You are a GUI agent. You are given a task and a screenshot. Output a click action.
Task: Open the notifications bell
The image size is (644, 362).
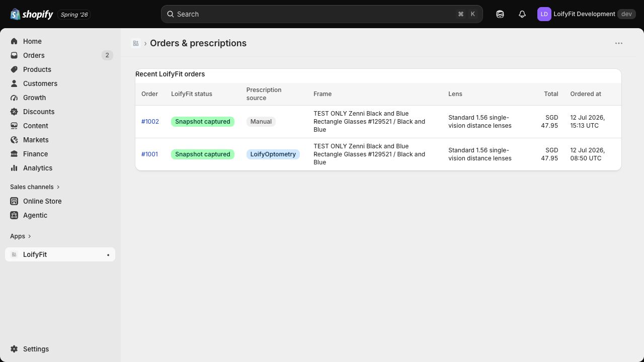pos(522,14)
